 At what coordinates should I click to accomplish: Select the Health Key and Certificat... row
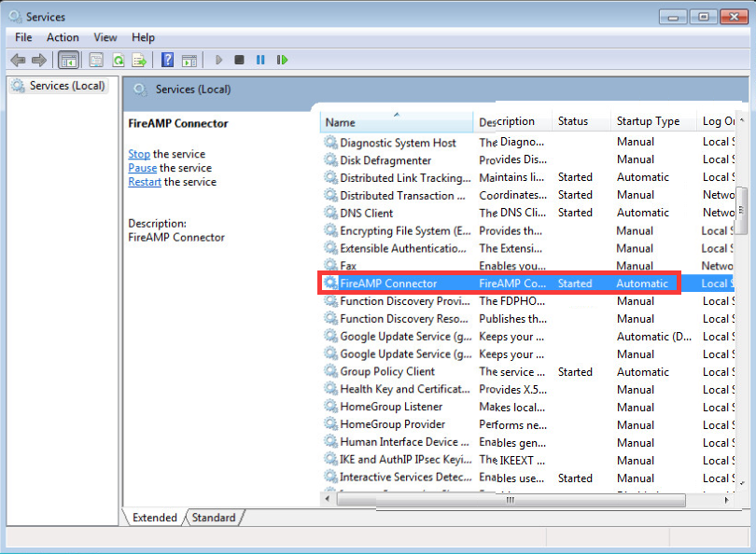click(x=528, y=389)
